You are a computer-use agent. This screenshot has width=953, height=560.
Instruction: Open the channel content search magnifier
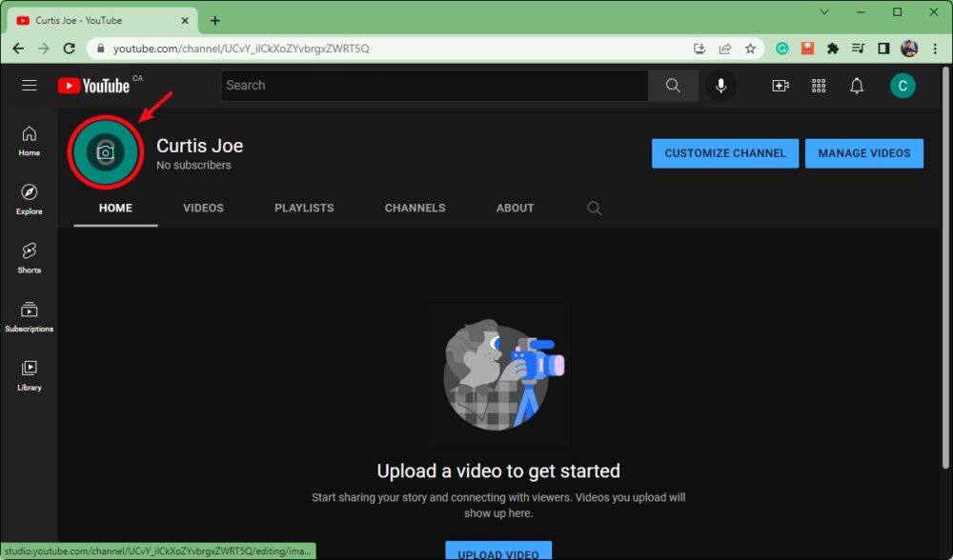[x=594, y=208]
